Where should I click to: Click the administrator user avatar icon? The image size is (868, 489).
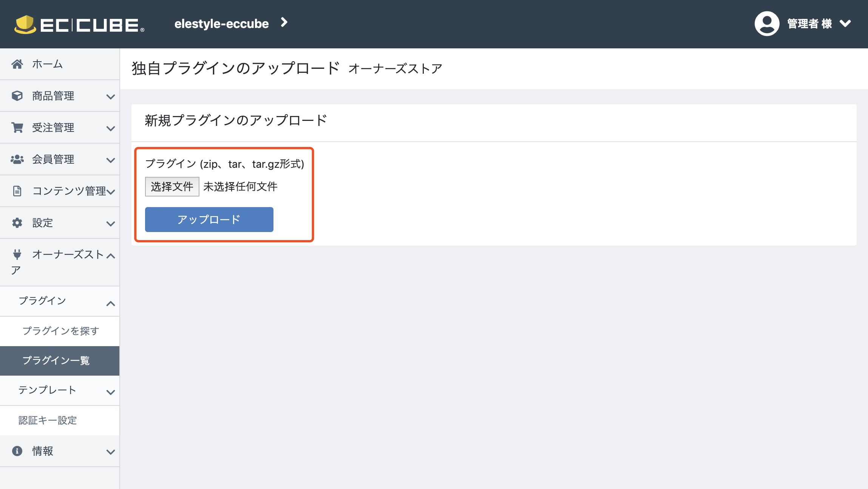click(x=767, y=24)
